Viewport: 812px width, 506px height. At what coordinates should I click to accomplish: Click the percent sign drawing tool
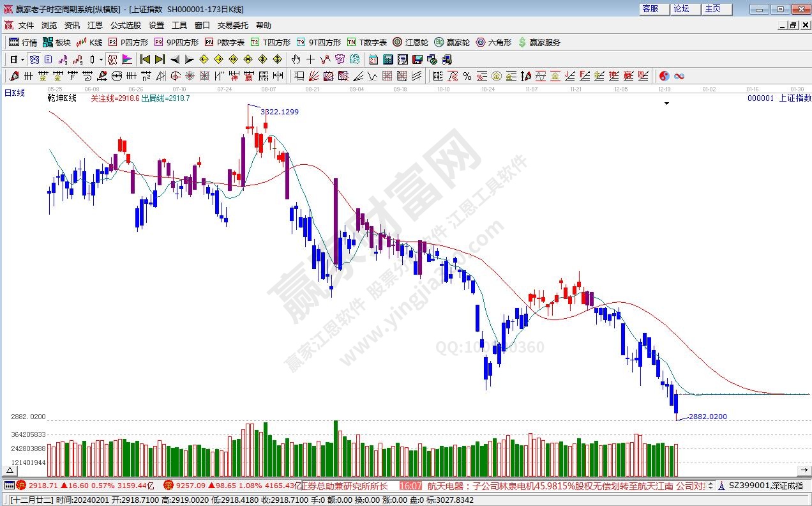(467, 76)
